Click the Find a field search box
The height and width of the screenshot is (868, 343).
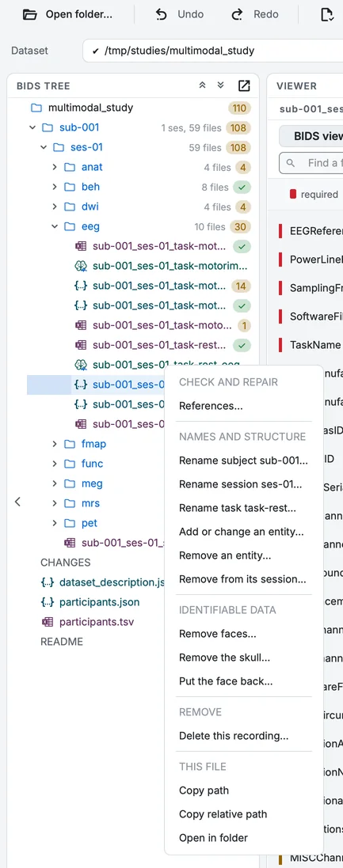point(311,163)
